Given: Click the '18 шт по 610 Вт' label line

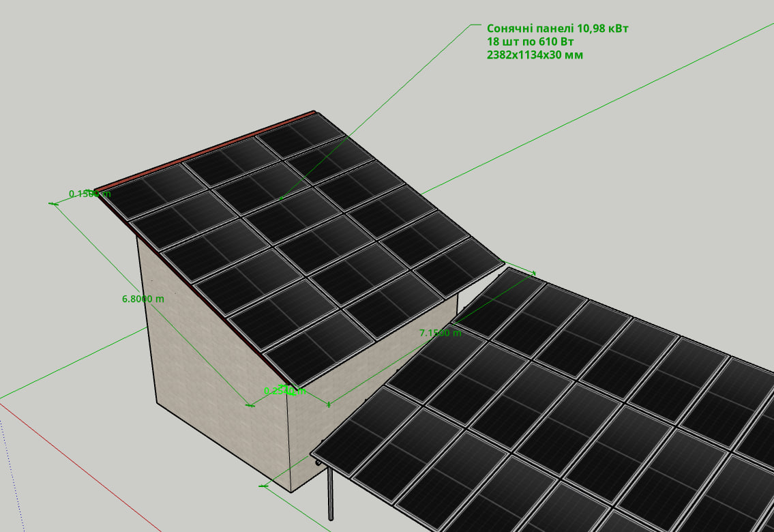Looking at the screenshot, I should tap(530, 42).
